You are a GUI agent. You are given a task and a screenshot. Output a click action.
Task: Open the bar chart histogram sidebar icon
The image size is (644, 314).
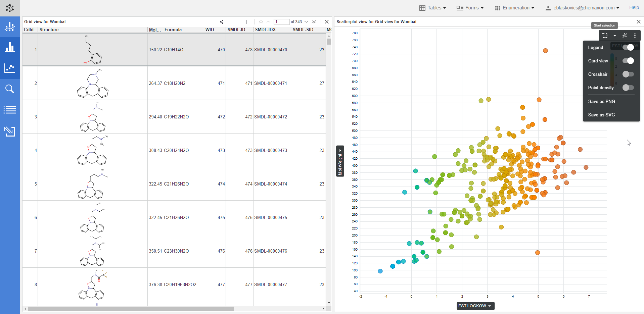pyautogui.click(x=10, y=47)
